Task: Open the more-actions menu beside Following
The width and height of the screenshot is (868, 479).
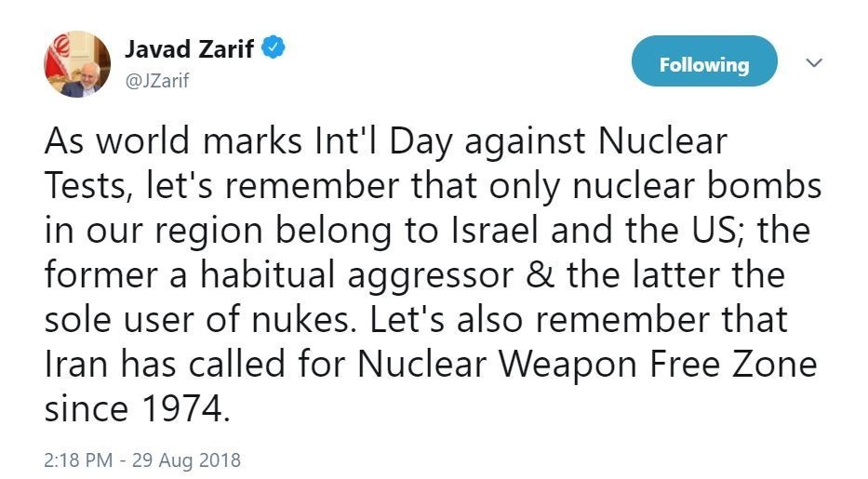Action: pos(814,62)
